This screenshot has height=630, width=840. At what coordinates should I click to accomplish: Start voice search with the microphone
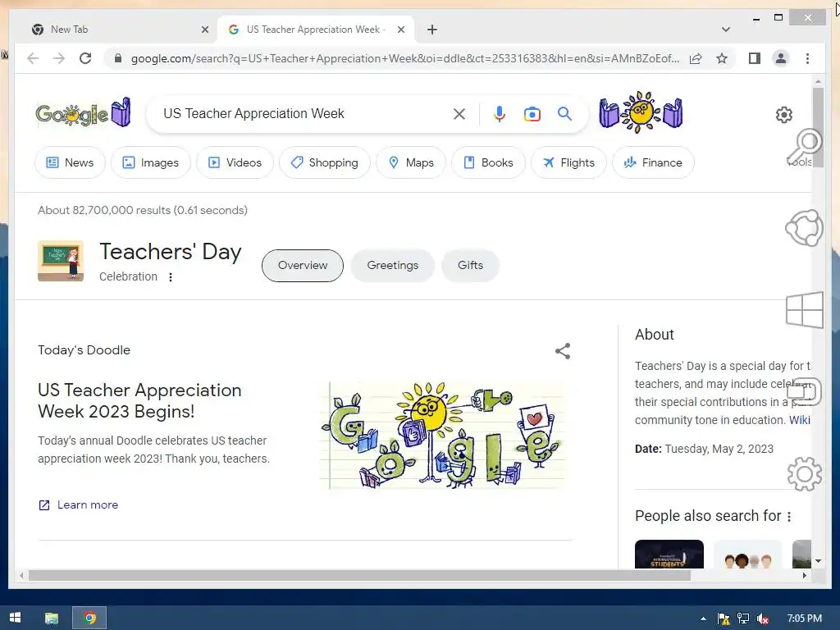500,113
